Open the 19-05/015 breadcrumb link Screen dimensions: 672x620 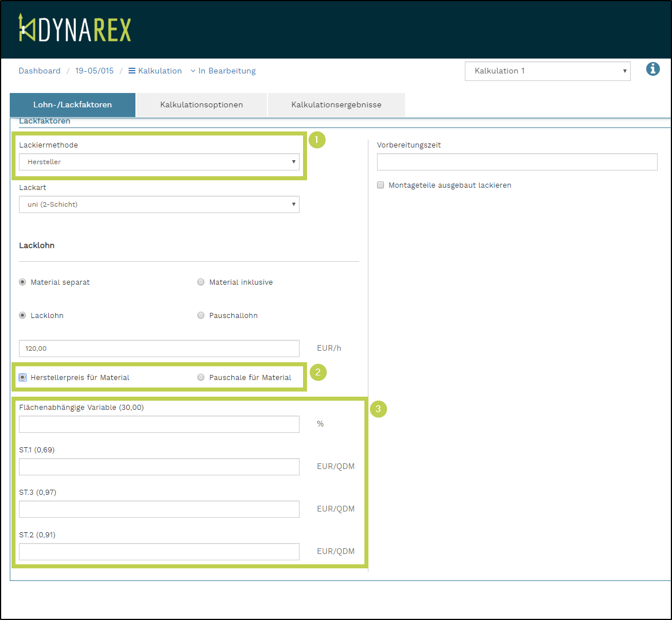pos(94,71)
